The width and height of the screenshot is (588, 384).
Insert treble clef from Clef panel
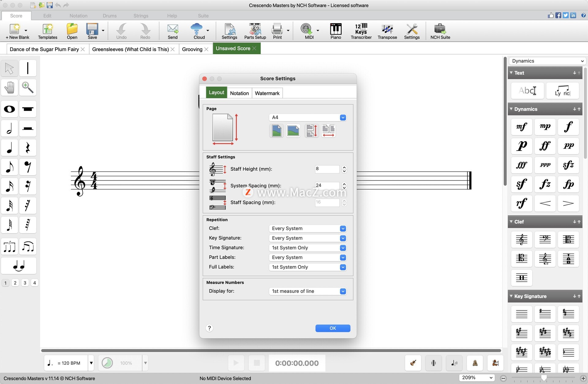522,239
